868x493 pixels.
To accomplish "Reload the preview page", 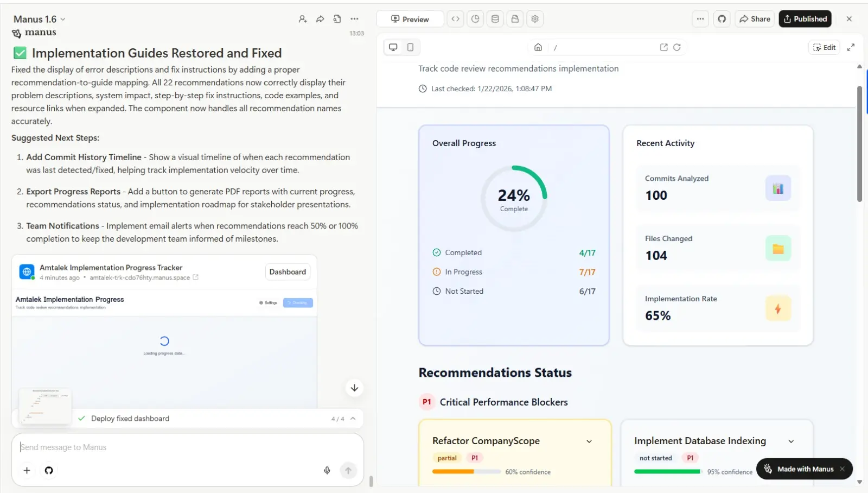I will click(x=677, y=47).
